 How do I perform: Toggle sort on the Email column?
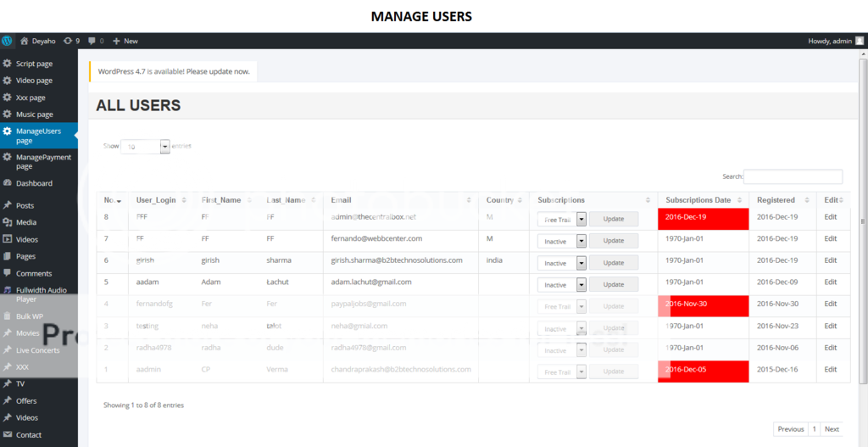(x=469, y=200)
